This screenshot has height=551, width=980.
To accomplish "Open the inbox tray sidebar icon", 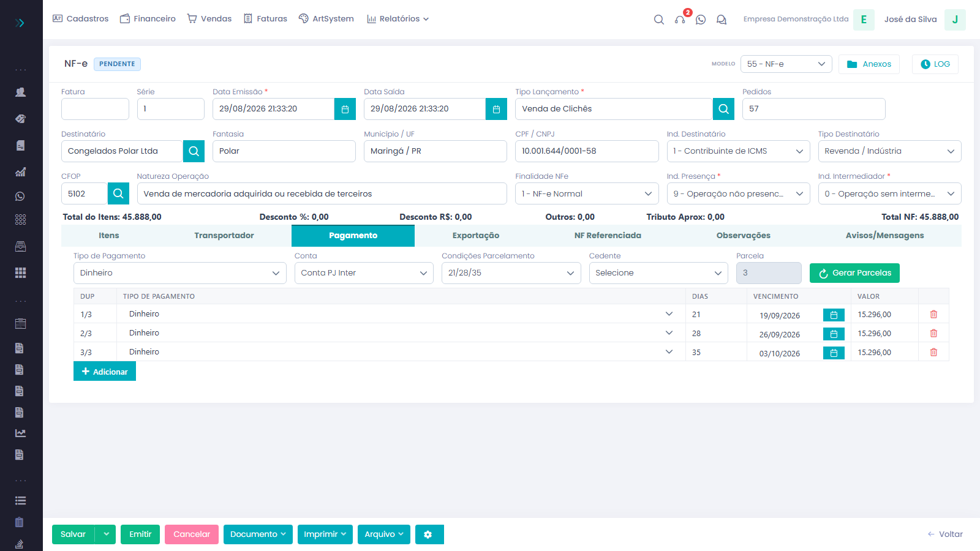I will 20,247.
